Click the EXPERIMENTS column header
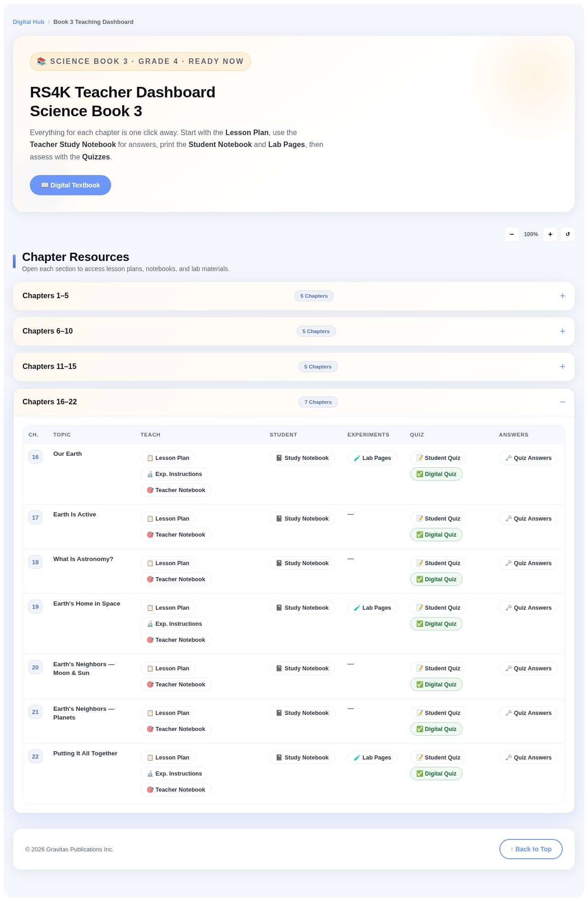The height and width of the screenshot is (901, 588). pyautogui.click(x=368, y=435)
